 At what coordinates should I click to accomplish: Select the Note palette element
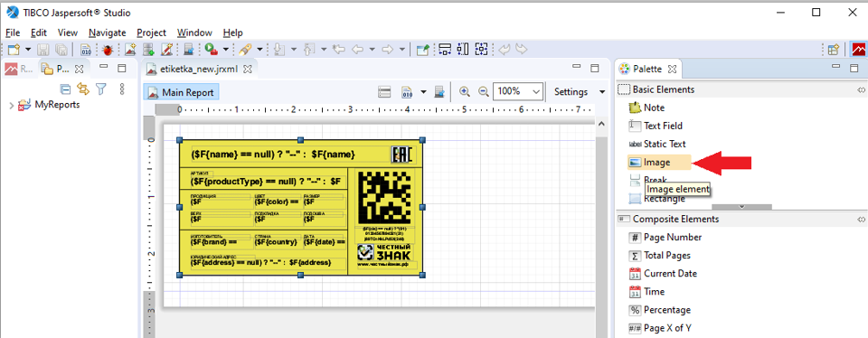click(647, 108)
